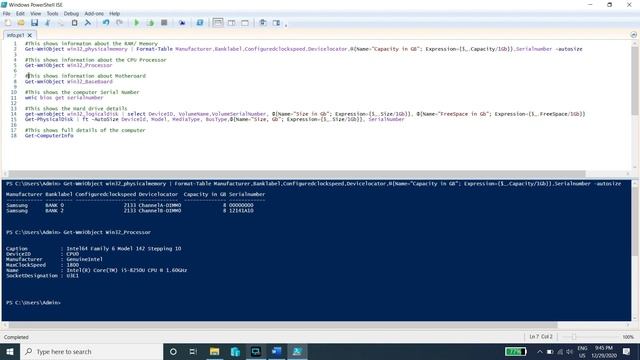Create a new script with New icon
This screenshot has height=360, width=640.
coord(8,23)
